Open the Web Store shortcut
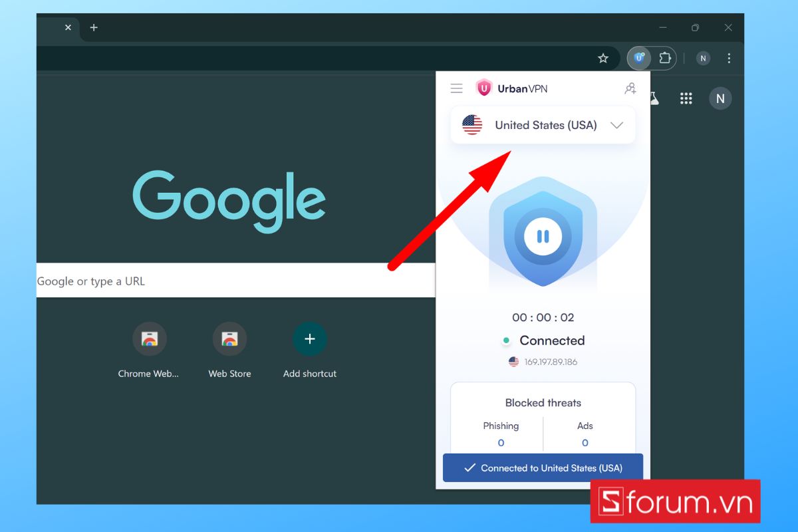Screen dimensions: 798x532 coord(229,351)
